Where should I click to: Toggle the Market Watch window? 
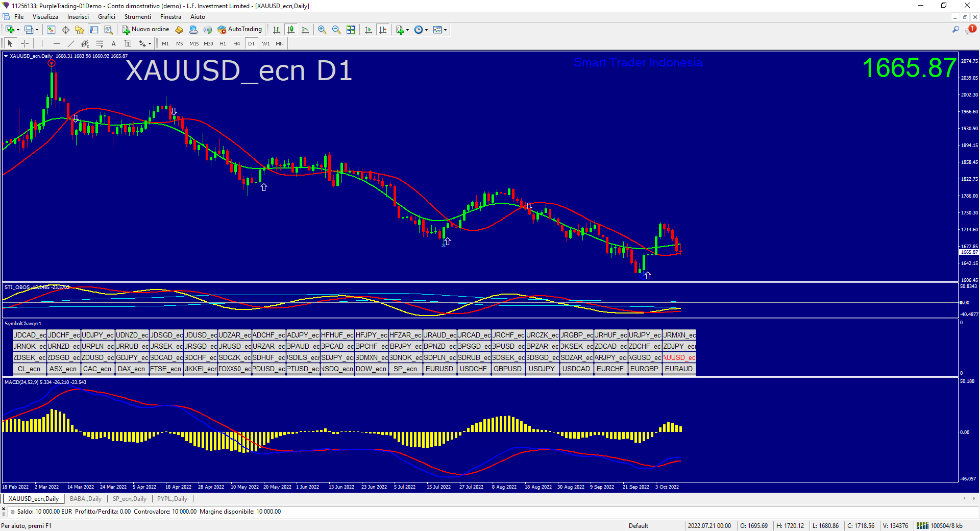[51, 30]
